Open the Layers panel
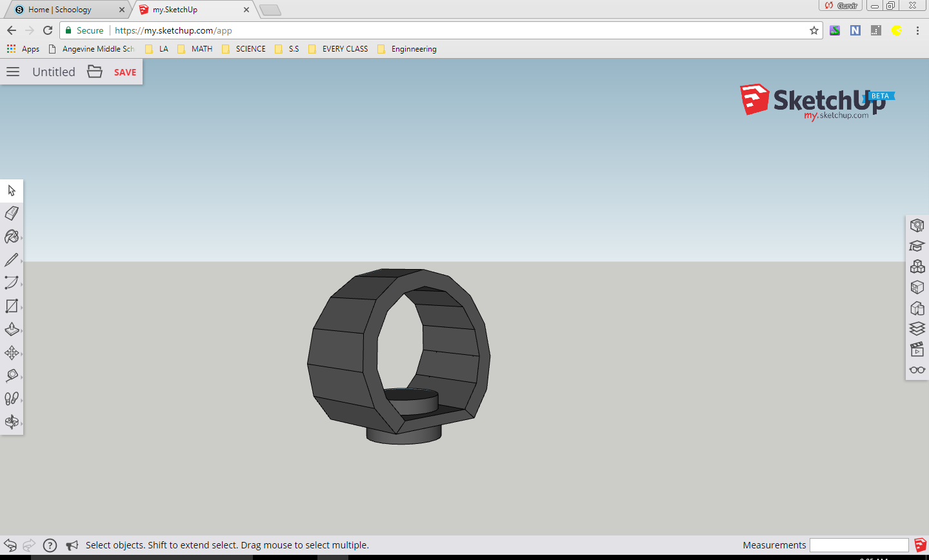The width and height of the screenshot is (929, 560). tap(917, 328)
